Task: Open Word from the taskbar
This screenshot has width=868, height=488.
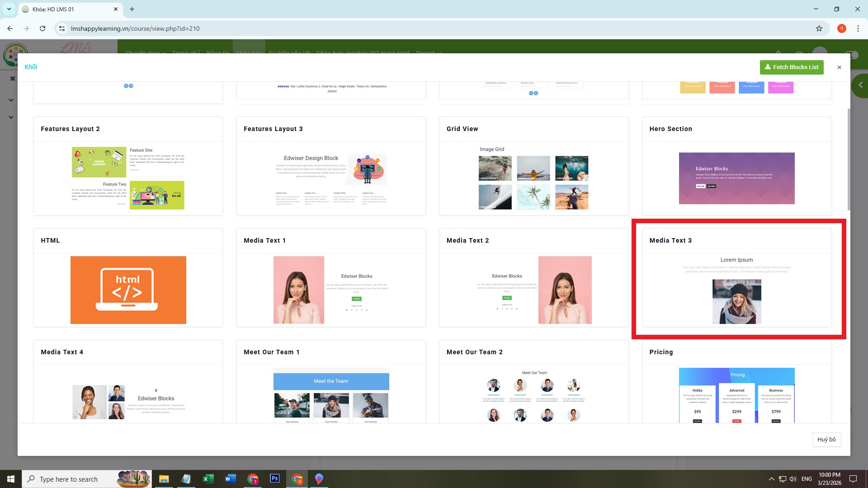Action: pyautogui.click(x=230, y=479)
